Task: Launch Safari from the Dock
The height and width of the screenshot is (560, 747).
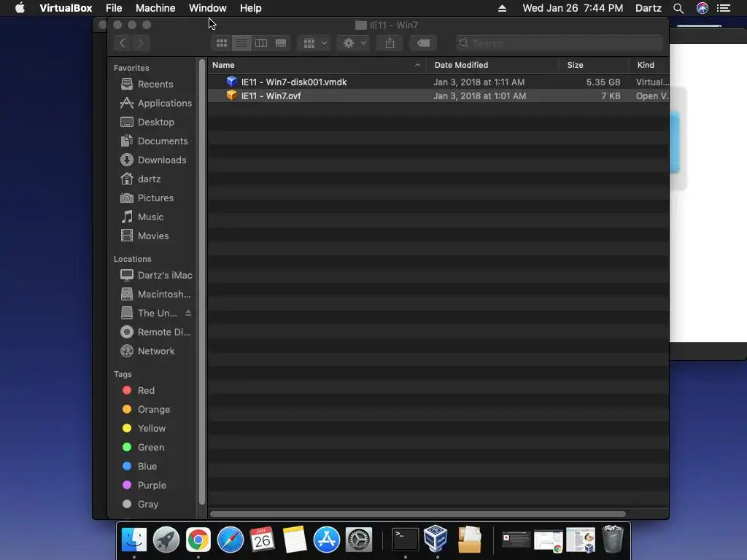Action: (x=230, y=540)
